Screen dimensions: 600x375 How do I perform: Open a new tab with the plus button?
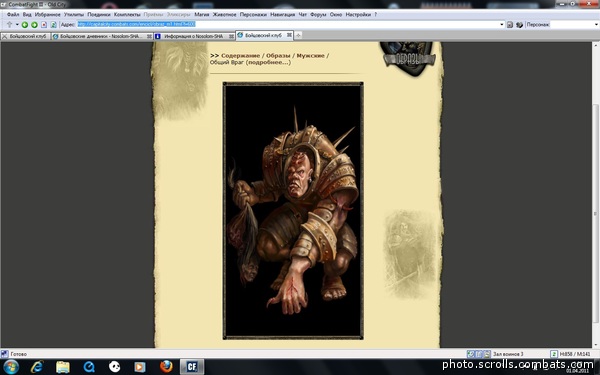(x=298, y=36)
